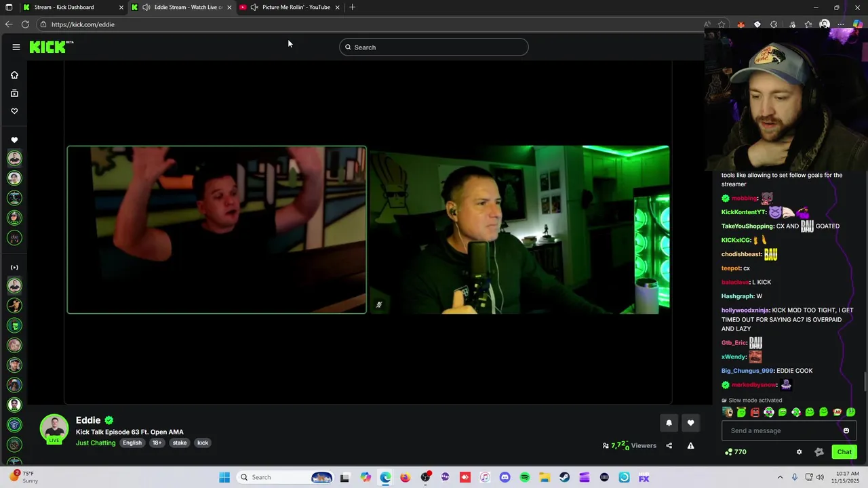
Task: Go back in the browser
Action: coord(8,24)
